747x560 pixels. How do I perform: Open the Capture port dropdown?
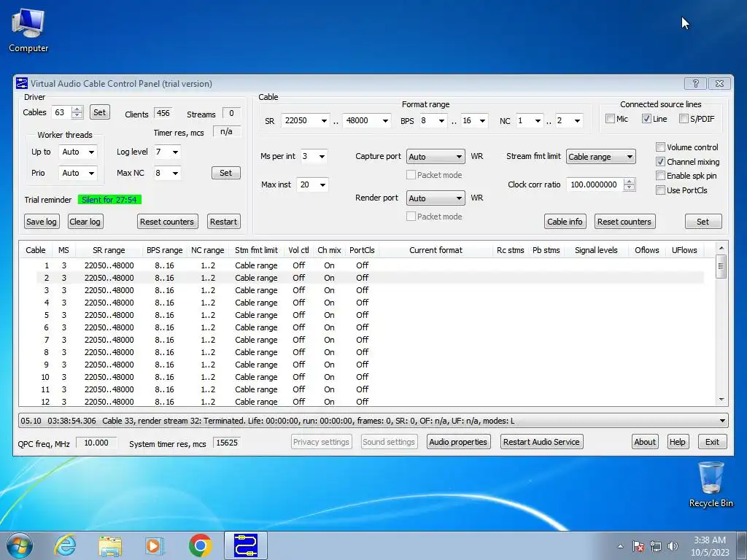click(436, 157)
